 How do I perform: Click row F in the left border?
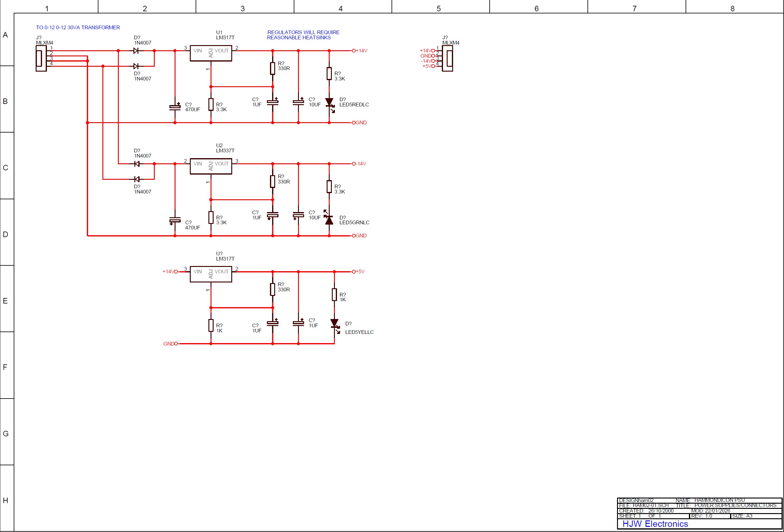pos(5,367)
